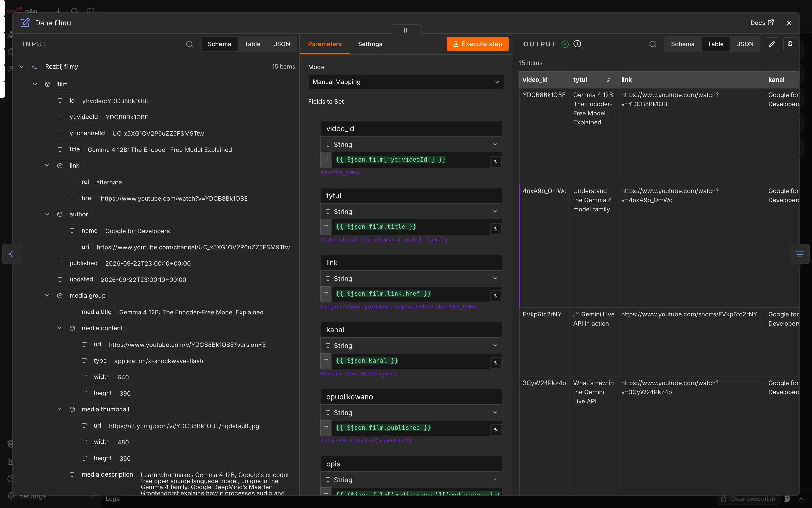Open the String type dropdown for opis
The width and height of the screenshot is (812, 508).
click(411, 480)
